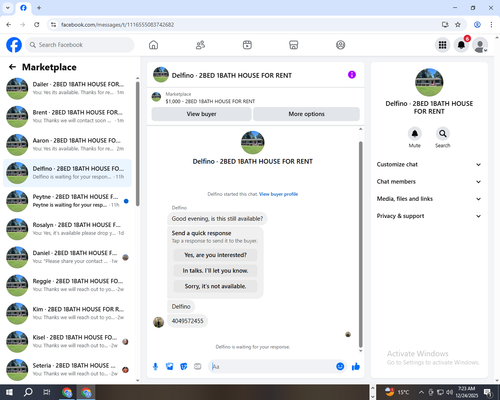Viewport: 500px width, 400px height.
Task: Open the tab search dropdown
Action: 8,8
